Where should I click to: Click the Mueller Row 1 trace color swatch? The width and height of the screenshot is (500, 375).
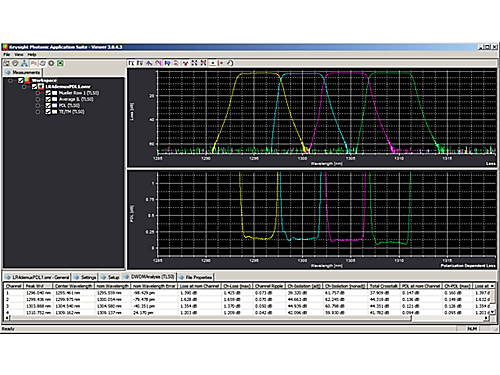55,93
